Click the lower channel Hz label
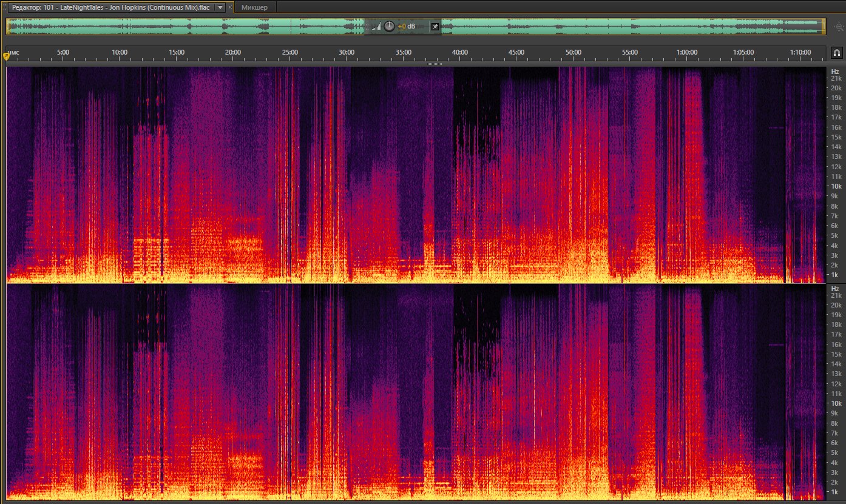 [835, 288]
